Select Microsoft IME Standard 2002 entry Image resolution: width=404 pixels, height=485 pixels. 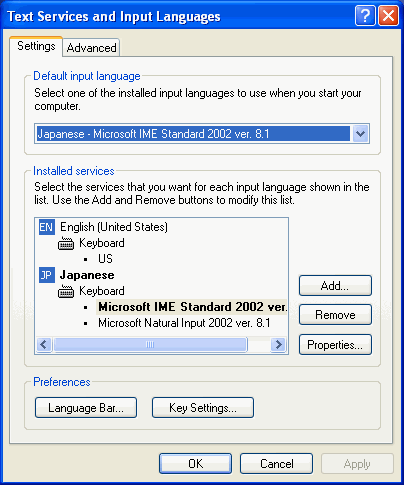click(x=192, y=307)
